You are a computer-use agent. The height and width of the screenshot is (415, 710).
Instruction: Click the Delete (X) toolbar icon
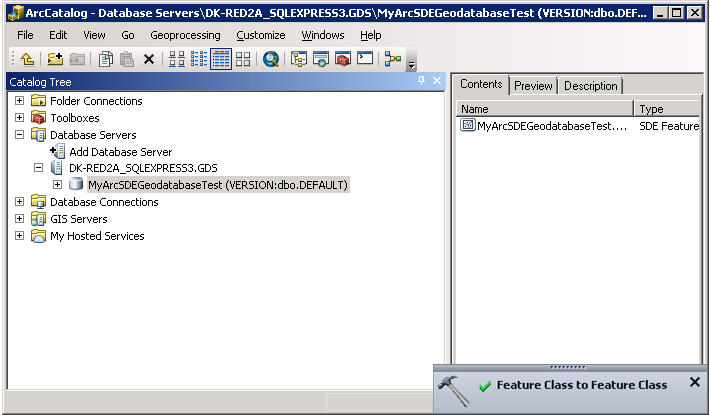[149, 59]
